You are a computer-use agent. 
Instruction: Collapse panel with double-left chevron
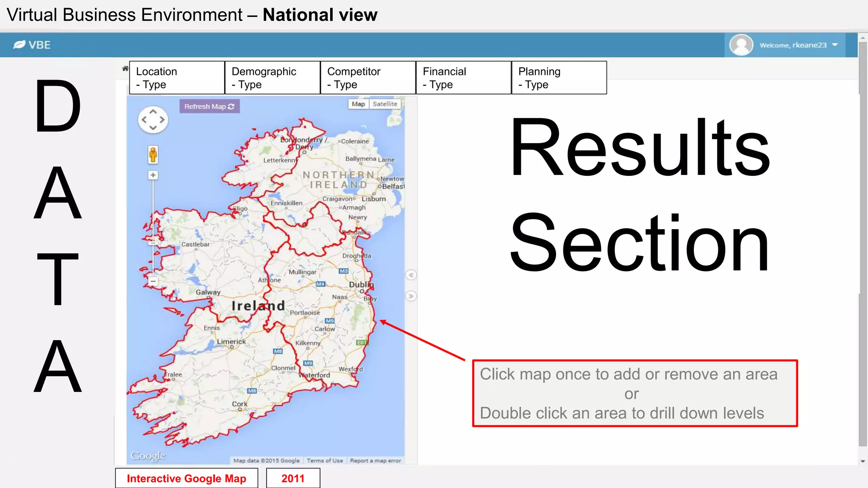(411, 275)
